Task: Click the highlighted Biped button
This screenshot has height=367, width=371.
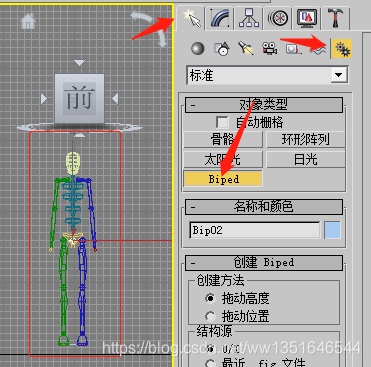Action: (x=223, y=179)
